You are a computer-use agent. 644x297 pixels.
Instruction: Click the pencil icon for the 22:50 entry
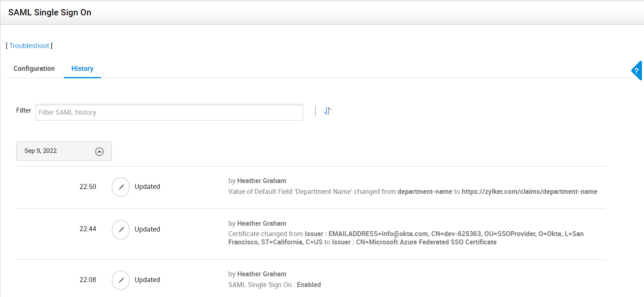click(121, 187)
